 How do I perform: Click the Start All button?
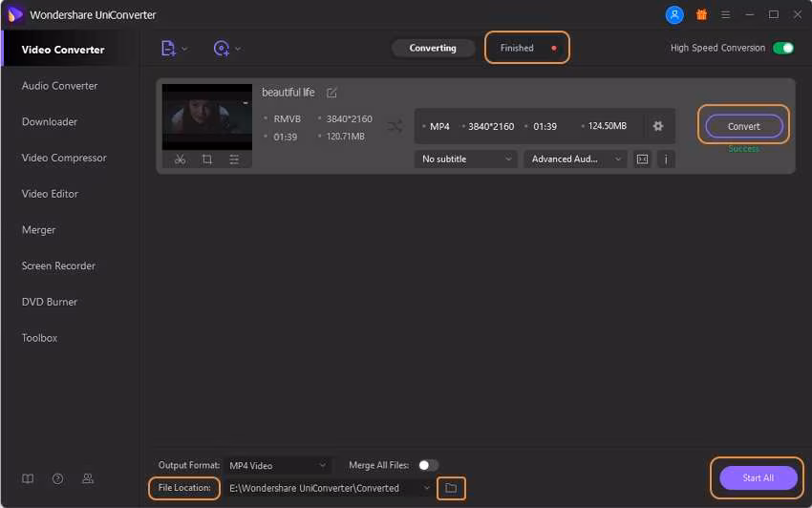pos(759,478)
